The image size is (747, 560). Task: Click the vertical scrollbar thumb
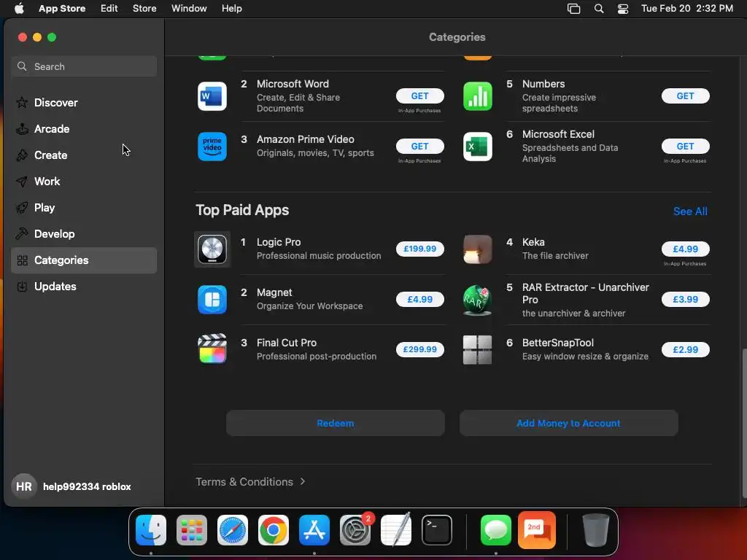tap(743, 424)
